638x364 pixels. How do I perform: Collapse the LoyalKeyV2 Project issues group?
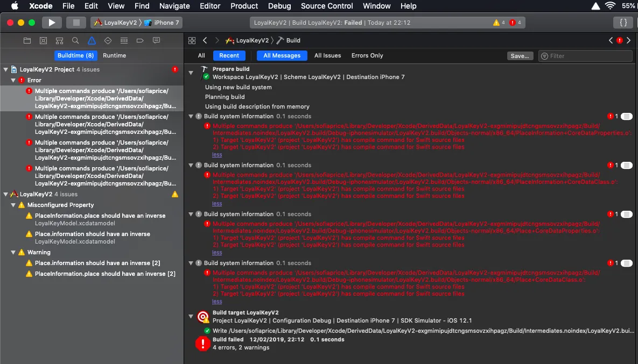(x=6, y=70)
